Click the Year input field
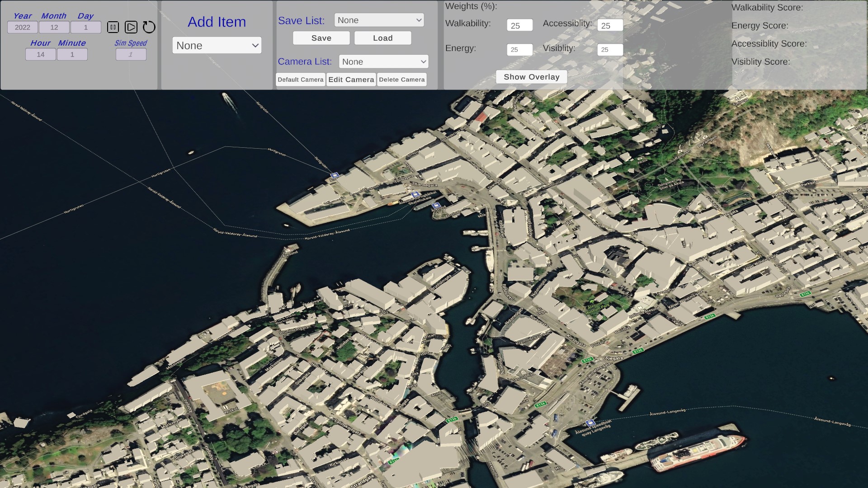The image size is (868, 488). 22,27
